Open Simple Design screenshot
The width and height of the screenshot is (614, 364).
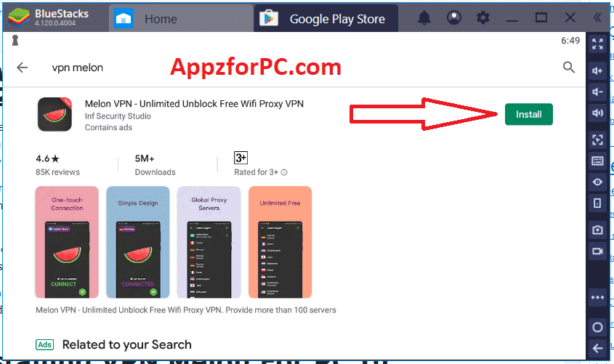click(x=138, y=242)
